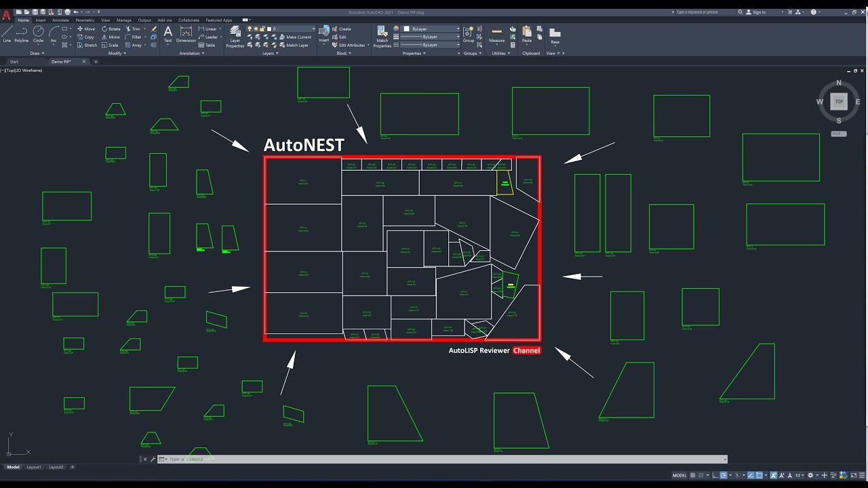
Task: Pick the Arc tool
Action: click(x=54, y=34)
